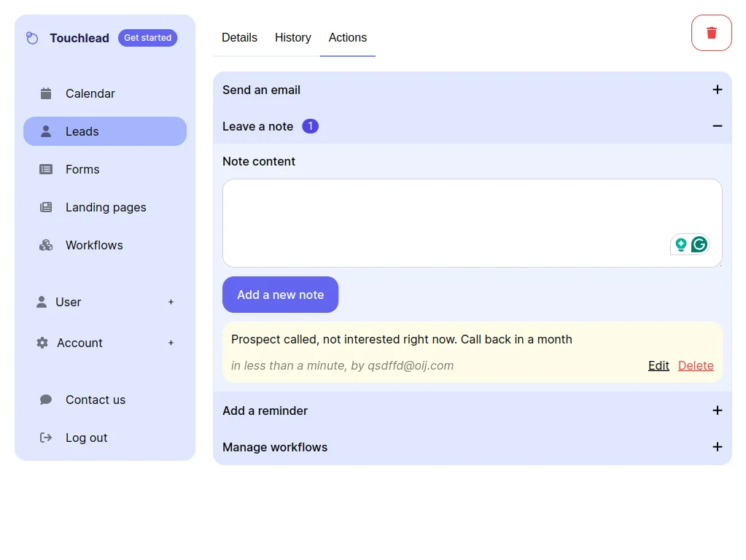
Task: Open the Calendar section
Action: tap(90, 93)
